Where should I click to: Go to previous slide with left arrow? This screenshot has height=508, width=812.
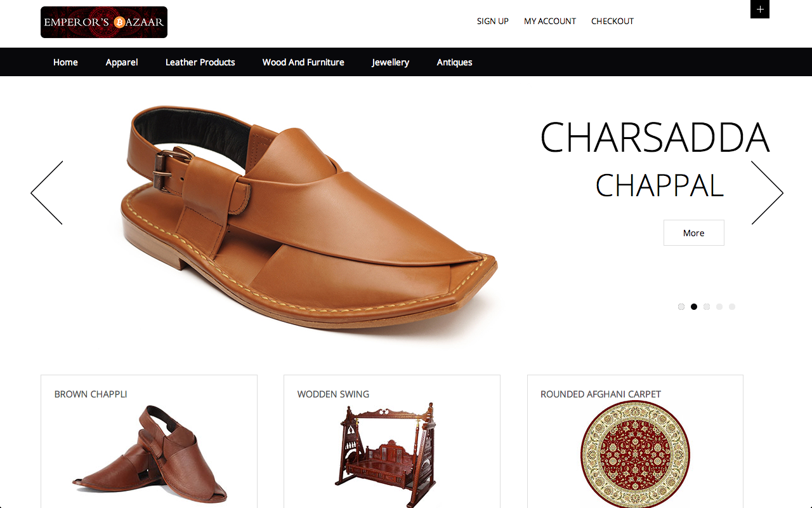pos(47,192)
